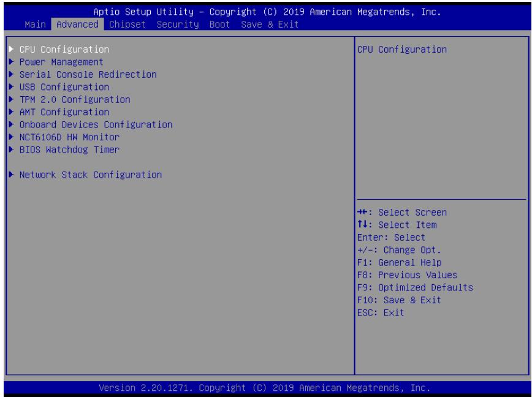Click the highlighted Advanced tab
This screenshot has height=397, width=532.
(77, 25)
